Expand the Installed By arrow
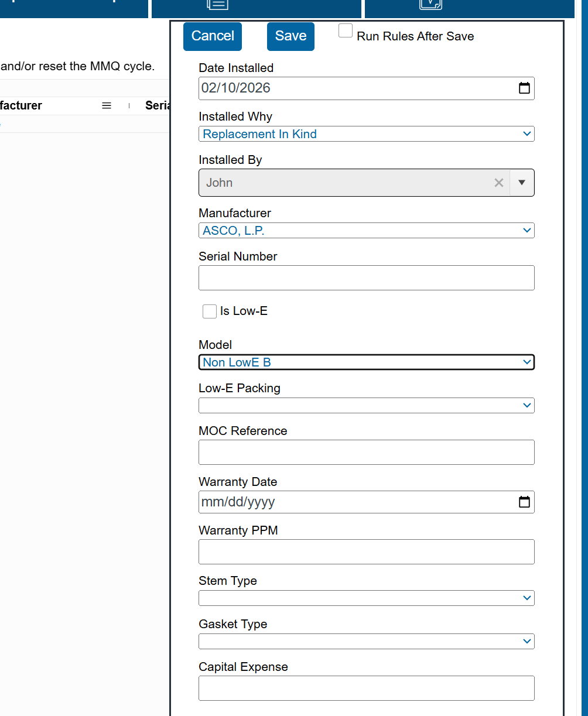Viewport: 588px width, 716px height. click(522, 183)
